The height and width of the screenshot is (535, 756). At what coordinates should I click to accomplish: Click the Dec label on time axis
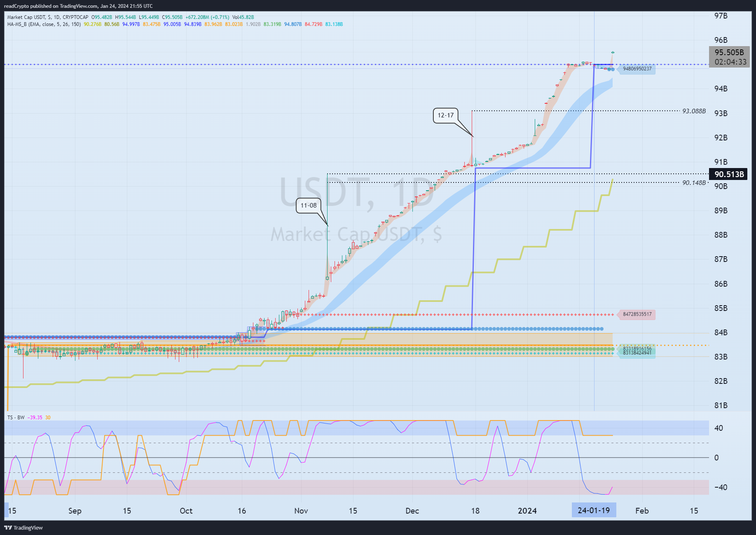pyautogui.click(x=412, y=511)
